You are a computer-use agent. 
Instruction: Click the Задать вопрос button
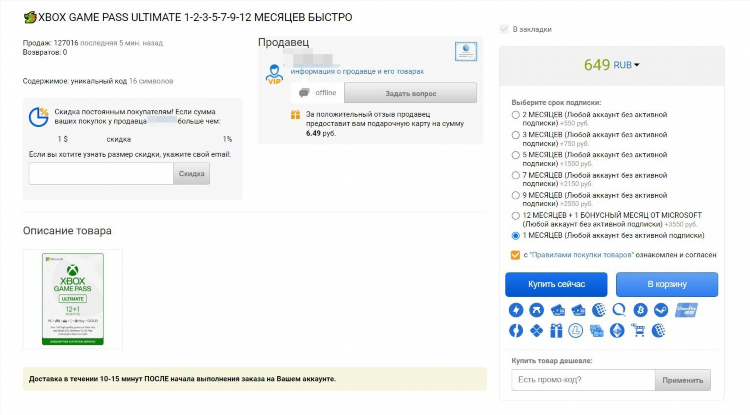click(x=410, y=93)
